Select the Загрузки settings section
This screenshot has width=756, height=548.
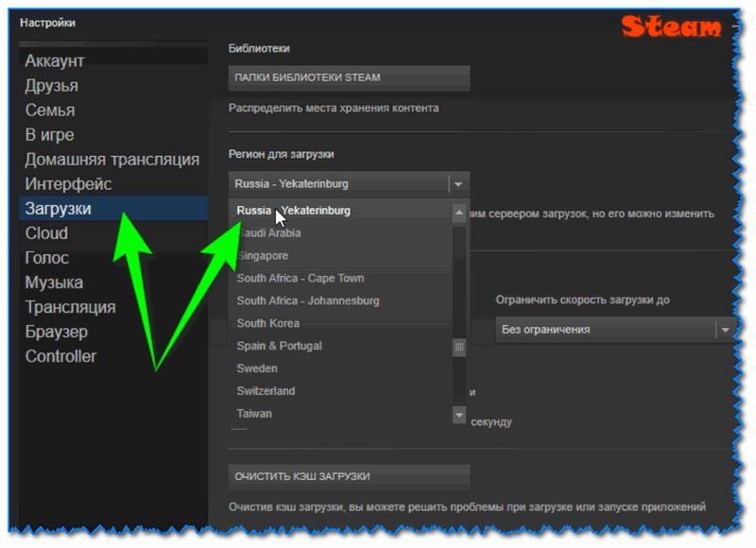[x=113, y=208]
